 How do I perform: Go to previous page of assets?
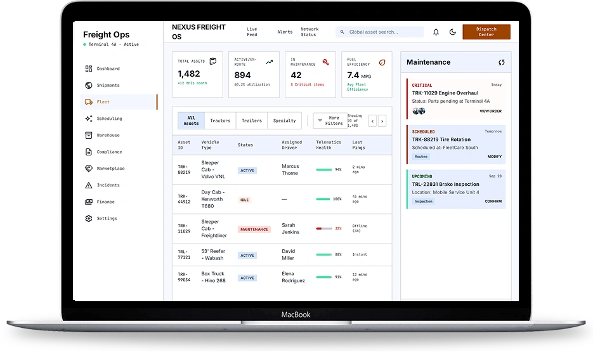coord(372,121)
